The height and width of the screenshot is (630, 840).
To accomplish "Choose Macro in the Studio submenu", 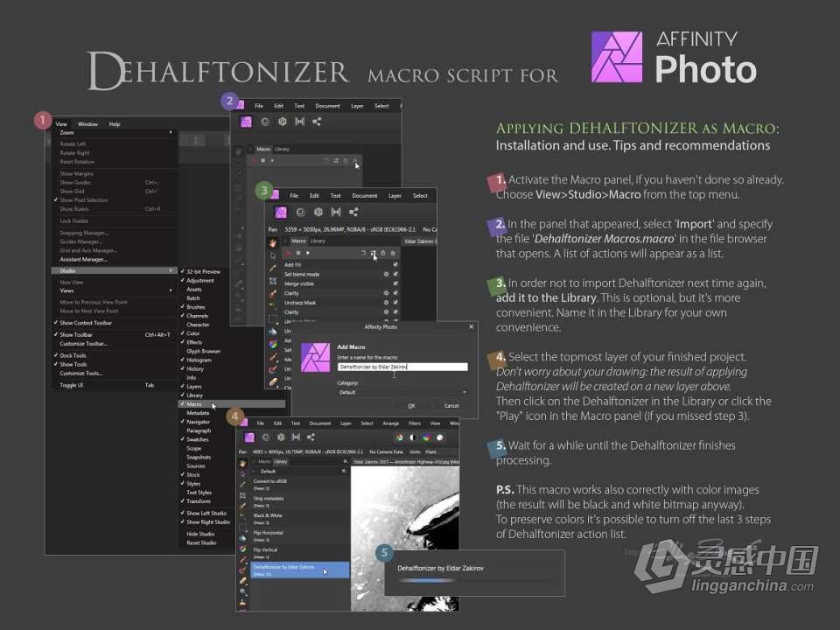I will [231, 404].
